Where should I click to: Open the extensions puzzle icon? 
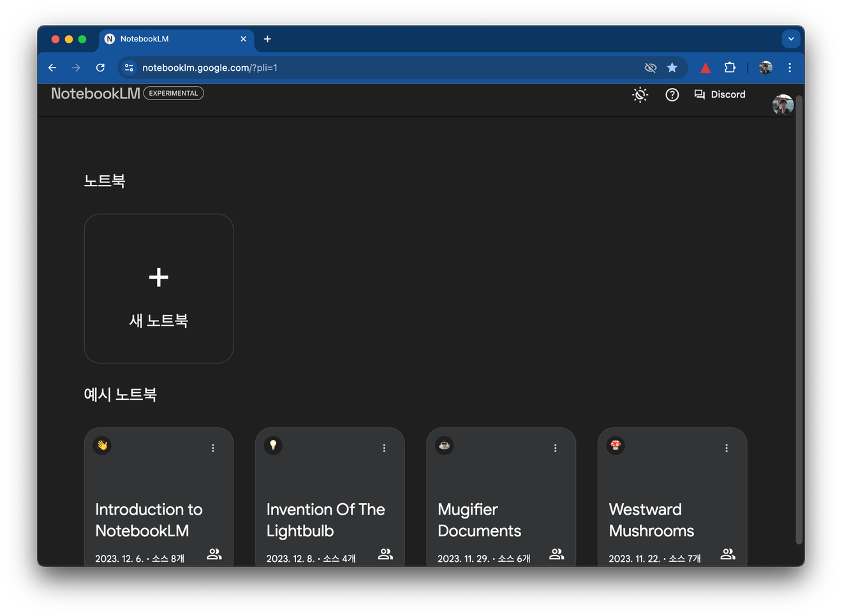(x=730, y=68)
